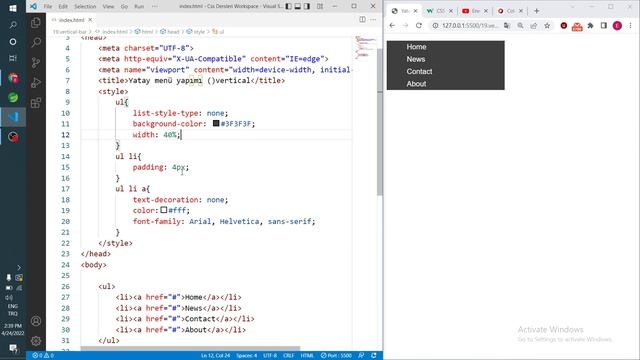Toggle the secondary side bar

click(307, 7)
